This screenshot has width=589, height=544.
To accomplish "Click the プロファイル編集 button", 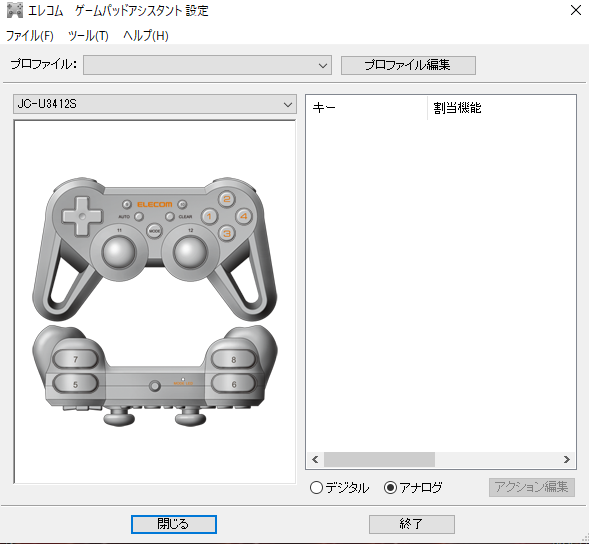I will pos(408,65).
